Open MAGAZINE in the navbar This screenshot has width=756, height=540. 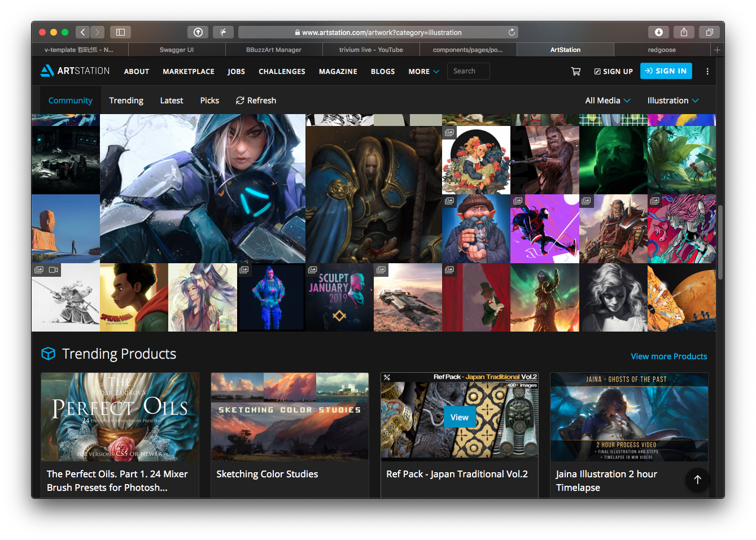click(x=338, y=72)
